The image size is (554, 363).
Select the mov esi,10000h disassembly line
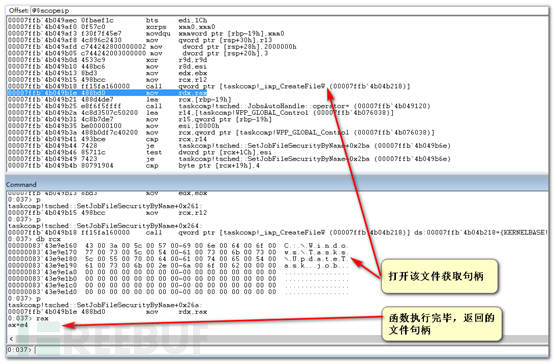[x=114, y=126]
